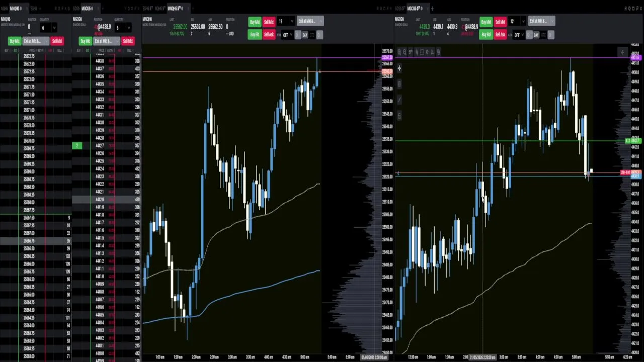Click Sell Mkt in the MGCG6 DOM

pyautogui.click(x=128, y=41)
